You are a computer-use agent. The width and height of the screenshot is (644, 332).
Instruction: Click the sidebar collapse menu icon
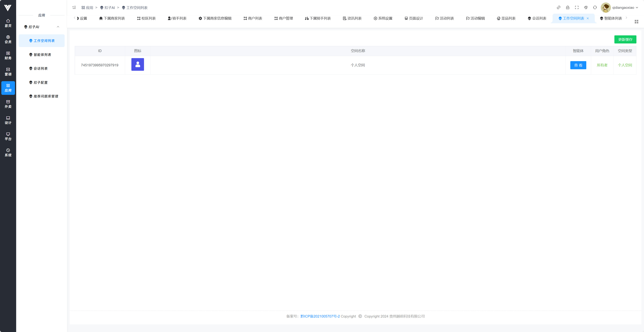tap(74, 8)
